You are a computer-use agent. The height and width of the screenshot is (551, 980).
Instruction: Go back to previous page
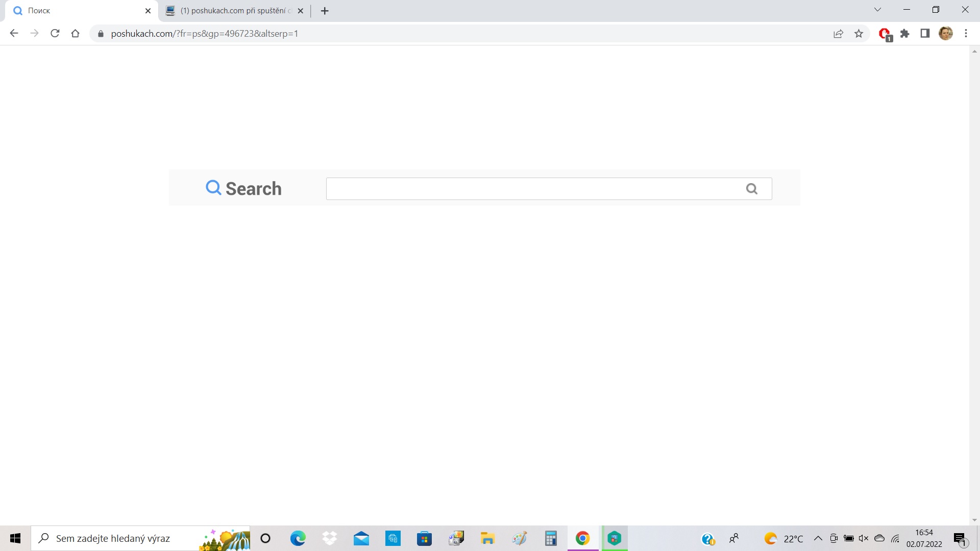[x=14, y=34]
